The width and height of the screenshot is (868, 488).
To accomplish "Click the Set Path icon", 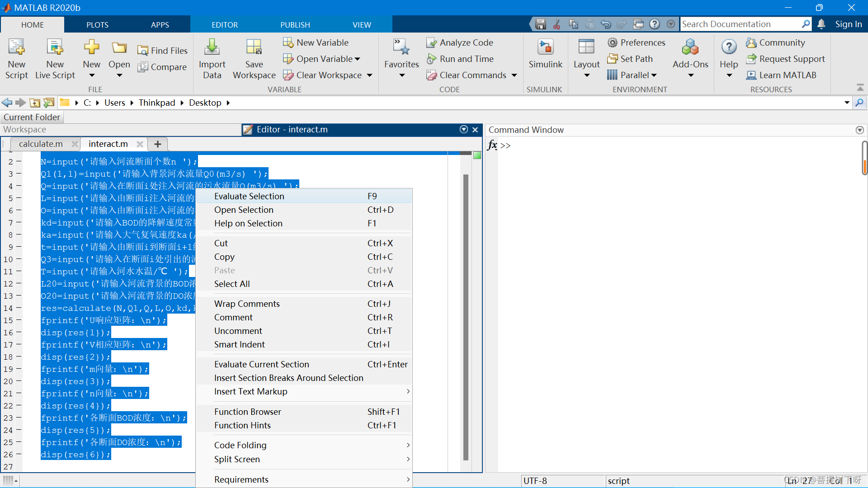I will click(612, 59).
